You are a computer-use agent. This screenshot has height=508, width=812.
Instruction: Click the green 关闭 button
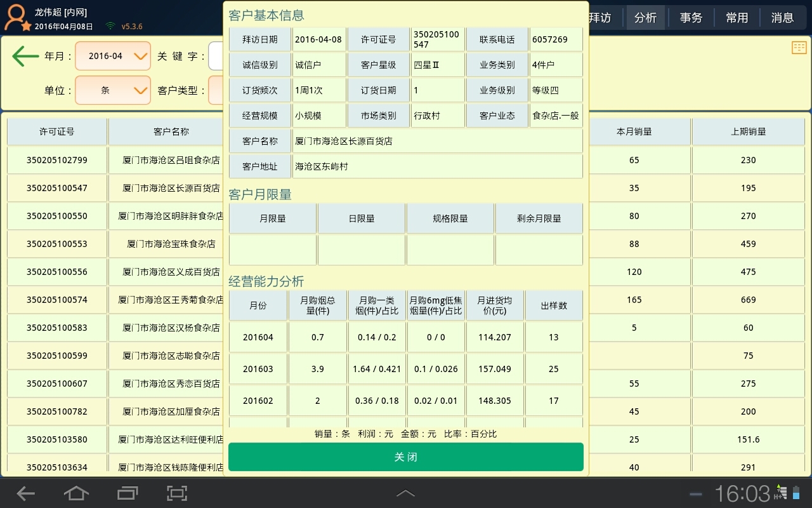406,457
